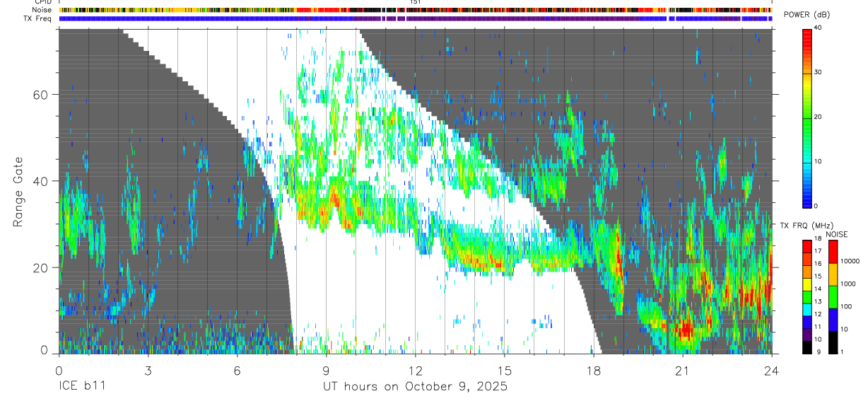Click the Noise strip row label
Image resolution: width=868 pixels, height=401 pixels.
pos(42,11)
